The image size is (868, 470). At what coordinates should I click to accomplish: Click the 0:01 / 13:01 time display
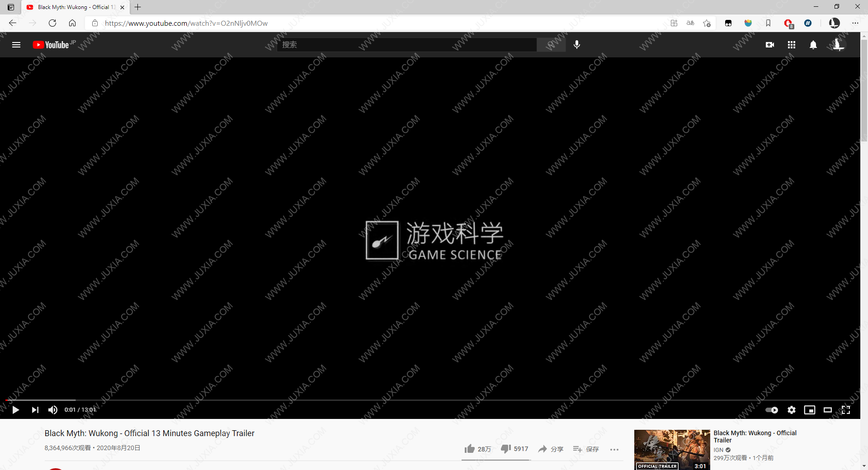(x=80, y=410)
